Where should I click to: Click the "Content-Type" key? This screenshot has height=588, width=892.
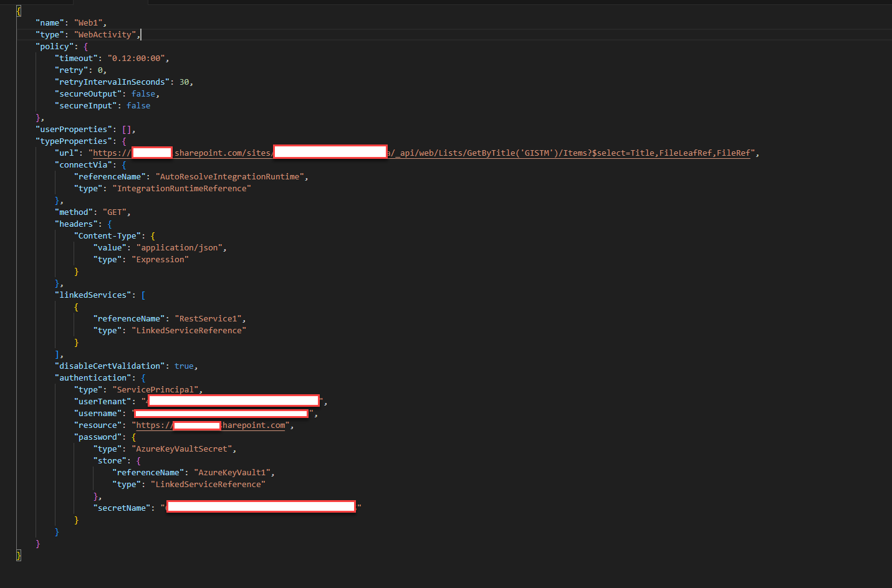107,236
